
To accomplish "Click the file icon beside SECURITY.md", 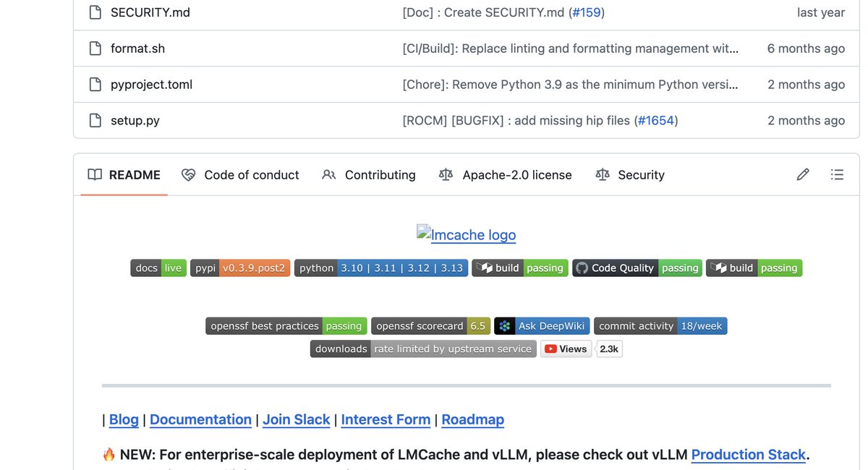I will (x=95, y=12).
